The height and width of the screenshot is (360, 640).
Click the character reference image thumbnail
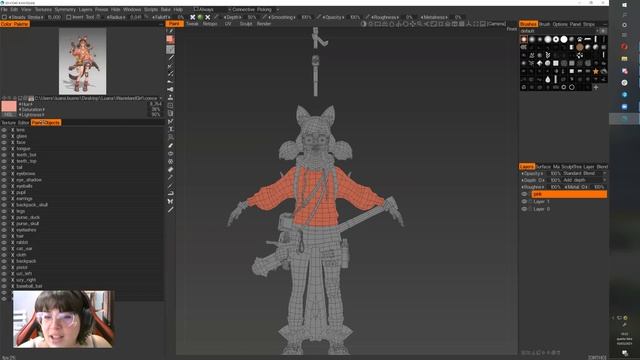[x=82, y=61]
